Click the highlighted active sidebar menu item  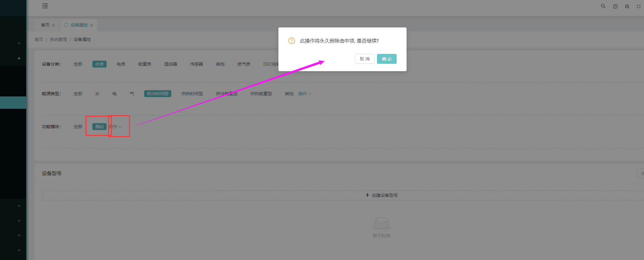coord(13,103)
